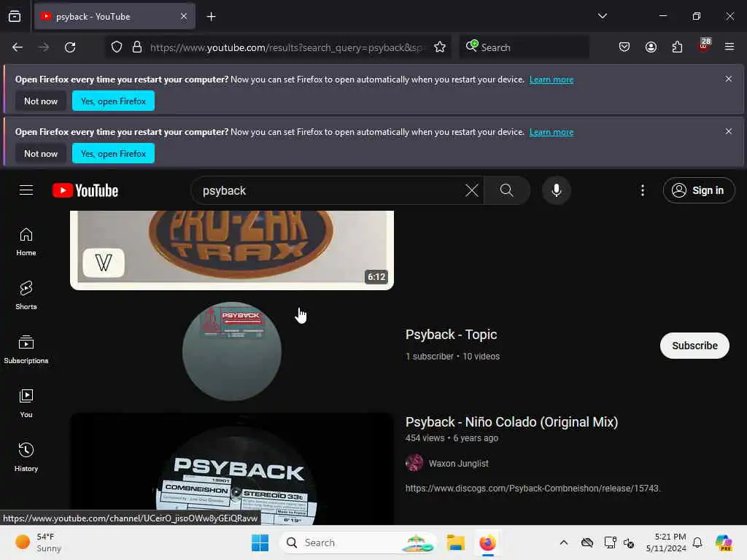Click the muted volume icon in the tray
747x560 pixels.
pyautogui.click(x=629, y=542)
